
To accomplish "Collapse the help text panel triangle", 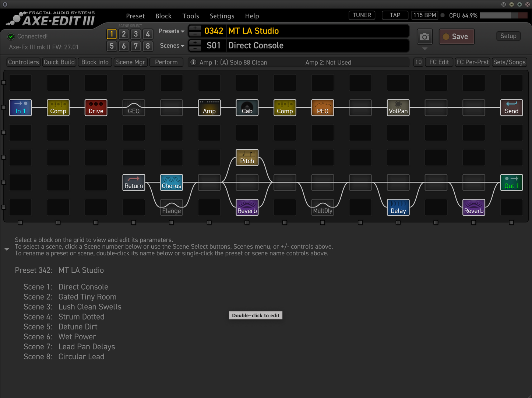I will 7,249.
